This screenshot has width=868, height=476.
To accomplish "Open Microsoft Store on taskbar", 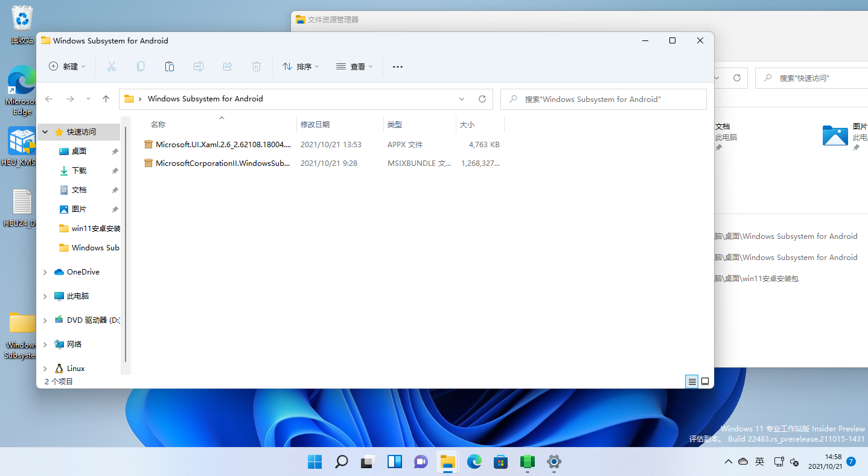I will (500, 462).
